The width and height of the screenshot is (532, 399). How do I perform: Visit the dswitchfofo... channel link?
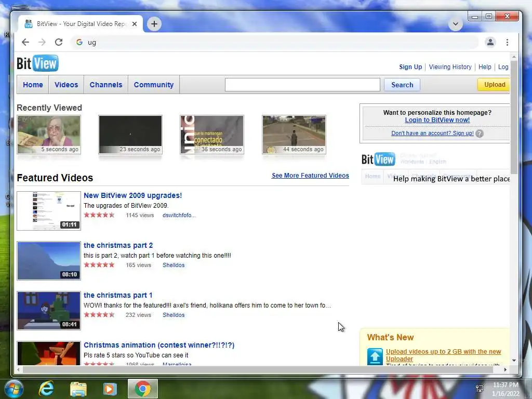point(179,215)
